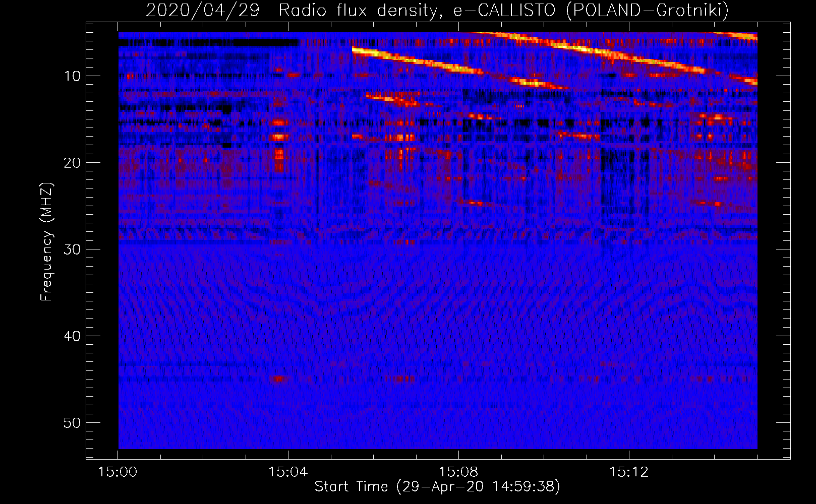Click the bright yellow drifting burst starting near 15:05
The image size is (816, 504).
pyautogui.click(x=419, y=60)
